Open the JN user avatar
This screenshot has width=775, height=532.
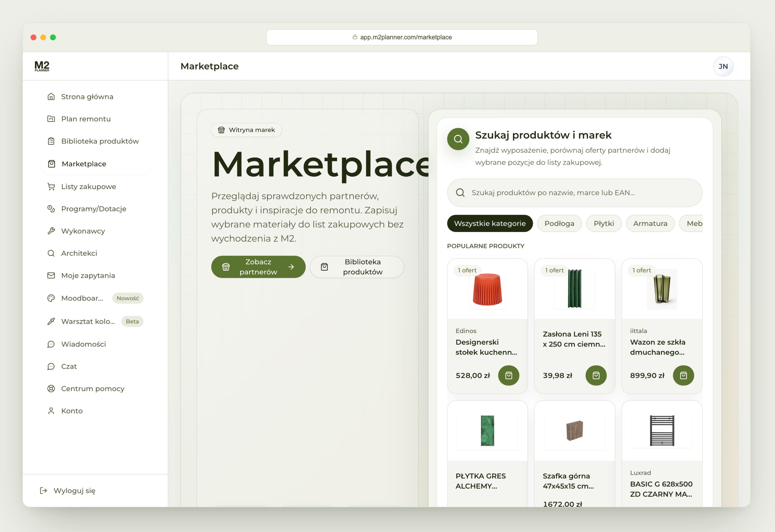[x=723, y=66]
